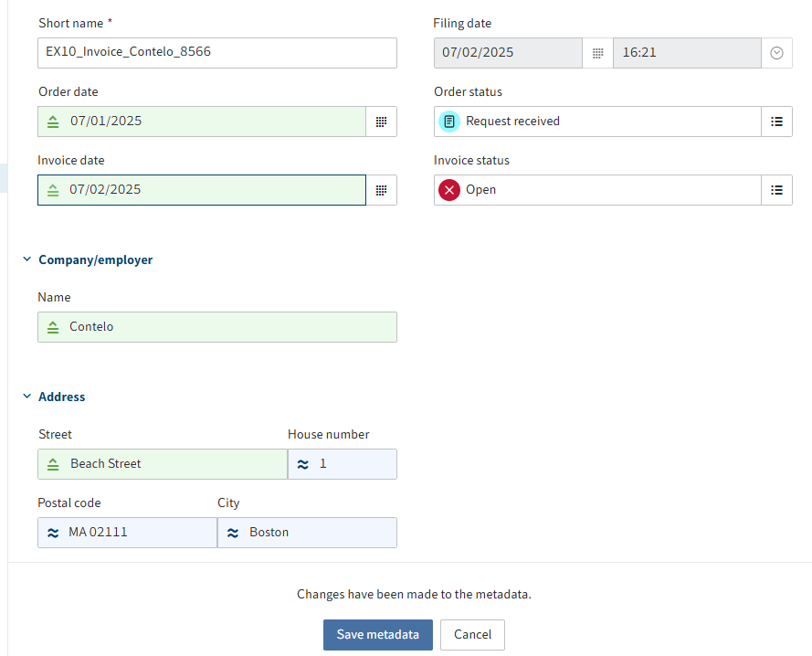Click the Address heading text
Image resolution: width=812 pixels, height=656 pixels.
tap(61, 397)
